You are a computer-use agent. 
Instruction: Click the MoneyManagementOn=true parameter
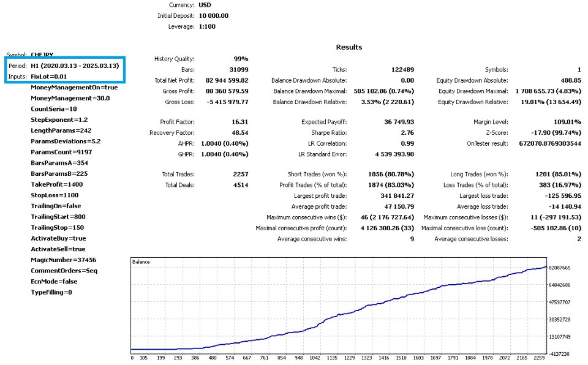(x=74, y=88)
